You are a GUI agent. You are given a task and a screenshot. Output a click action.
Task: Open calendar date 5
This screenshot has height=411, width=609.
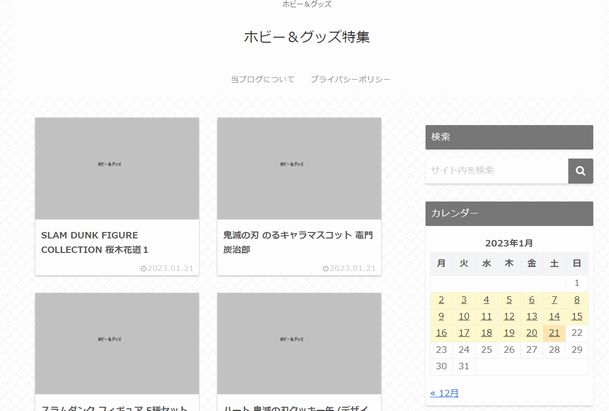(509, 300)
